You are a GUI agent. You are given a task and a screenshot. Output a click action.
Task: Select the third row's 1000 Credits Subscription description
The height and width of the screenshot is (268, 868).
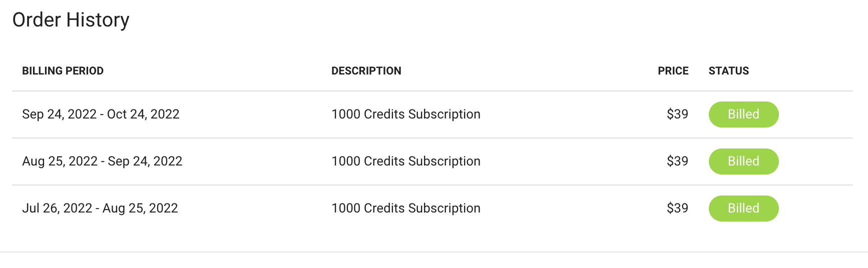click(405, 208)
